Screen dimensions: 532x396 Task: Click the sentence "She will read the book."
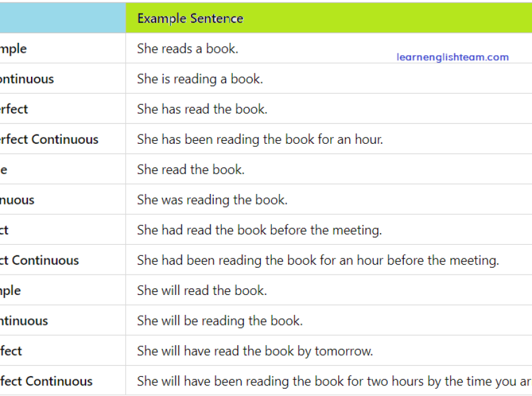click(202, 291)
